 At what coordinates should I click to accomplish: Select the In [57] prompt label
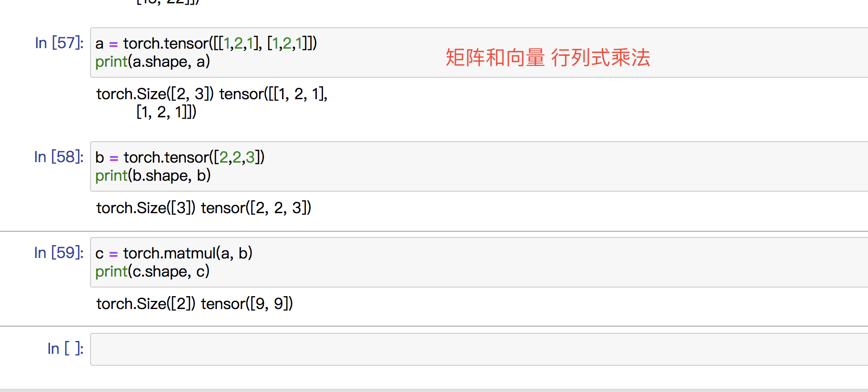click(x=59, y=43)
